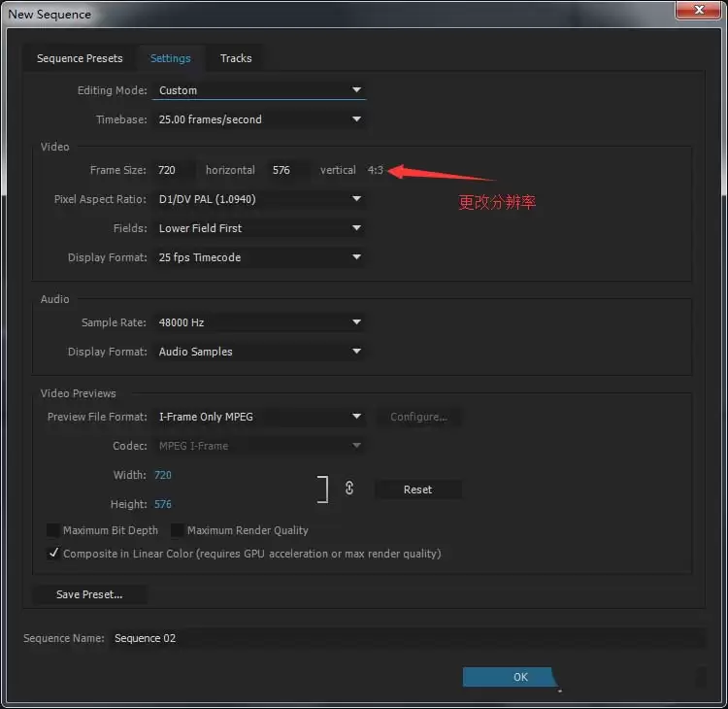The image size is (728, 709).
Task: Open Pixel Aspect Ratio dropdown
Action: click(259, 199)
